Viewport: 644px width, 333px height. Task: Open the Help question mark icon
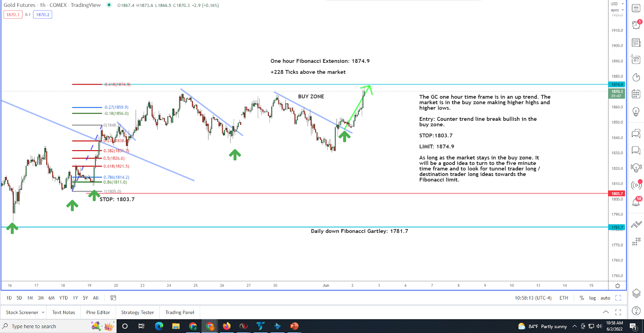pos(636,310)
